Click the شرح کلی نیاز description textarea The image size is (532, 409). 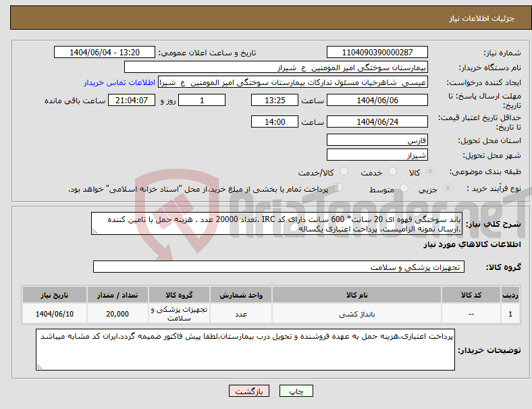pyautogui.click(x=277, y=224)
